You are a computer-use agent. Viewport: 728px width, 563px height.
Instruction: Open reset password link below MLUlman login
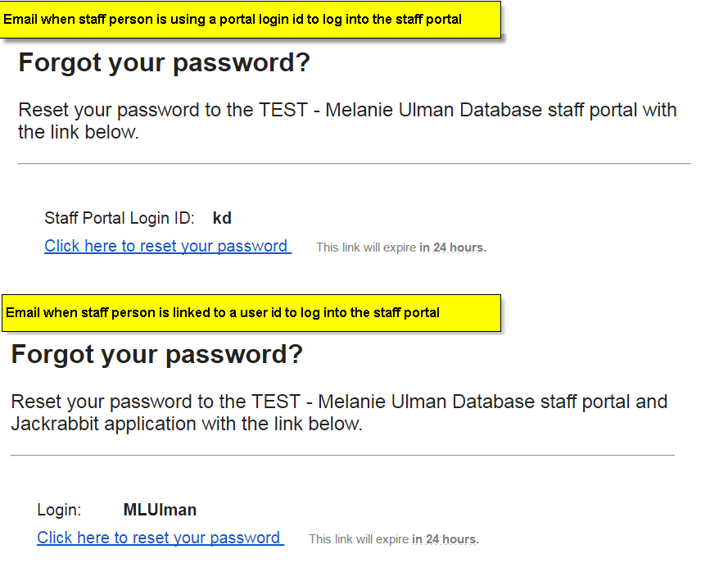click(161, 538)
